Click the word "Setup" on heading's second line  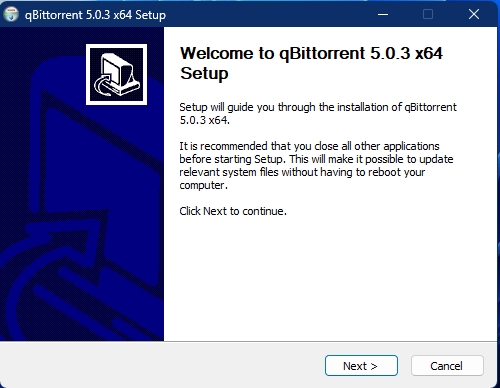pyautogui.click(x=204, y=73)
